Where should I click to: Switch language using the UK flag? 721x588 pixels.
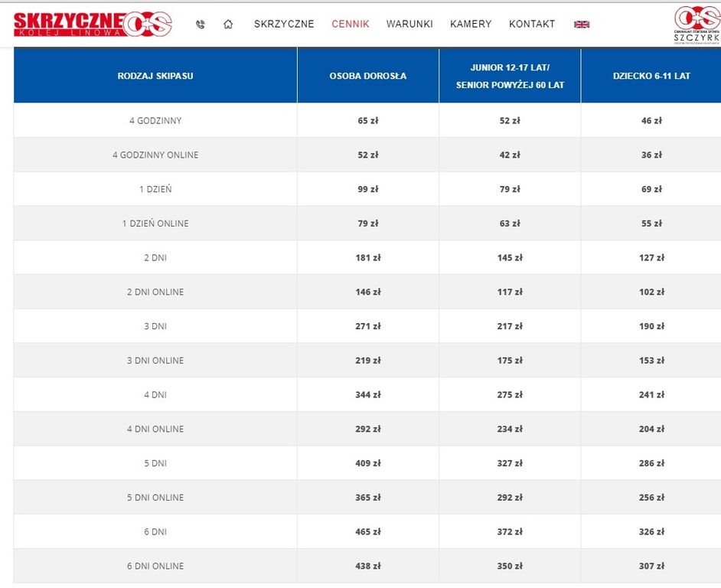pyautogui.click(x=582, y=24)
